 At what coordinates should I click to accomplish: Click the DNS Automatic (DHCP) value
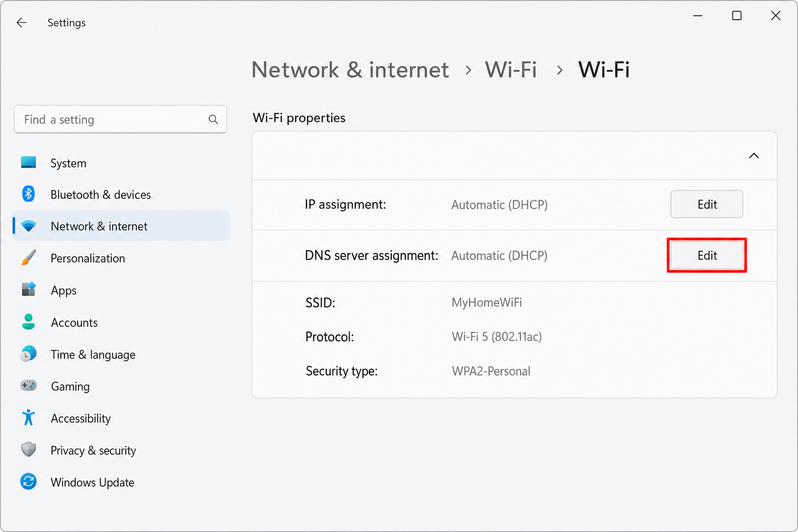pyautogui.click(x=499, y=256)
